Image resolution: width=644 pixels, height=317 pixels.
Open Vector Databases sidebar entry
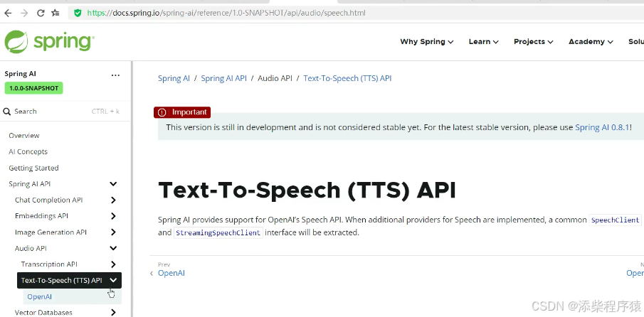43,313
